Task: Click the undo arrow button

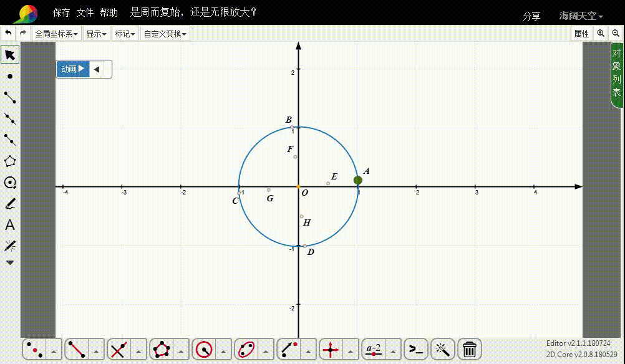Action: (8, 34)
